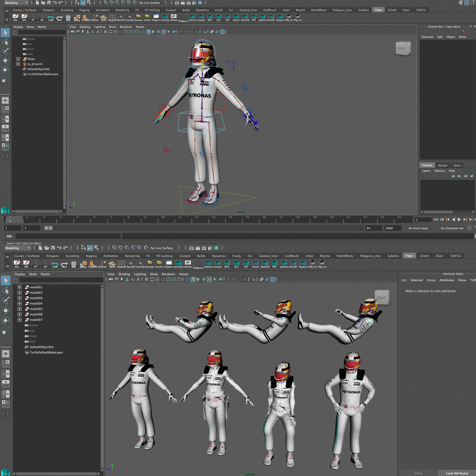476x476 pixels.
Task: Click the Delete trash shelf icon
Action: 68,17
